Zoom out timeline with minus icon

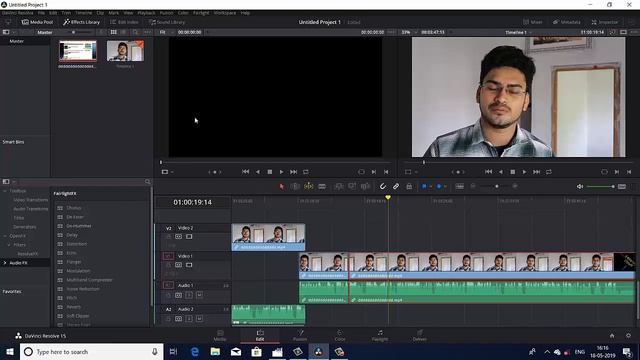473,187
